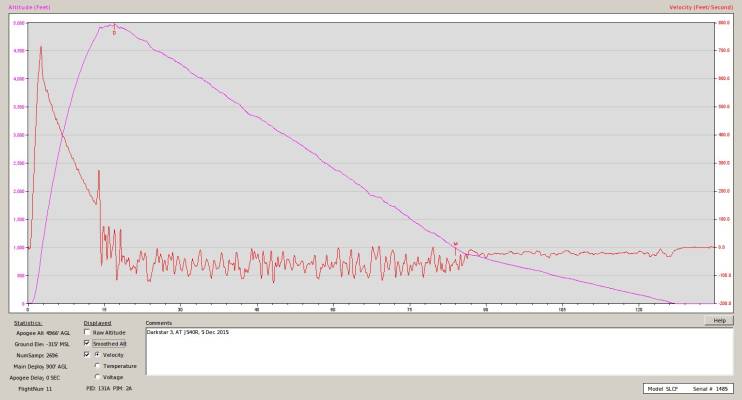Screen dimensions: 742x400
Task: Click the Displayed heading
Action: pos(97,323)
